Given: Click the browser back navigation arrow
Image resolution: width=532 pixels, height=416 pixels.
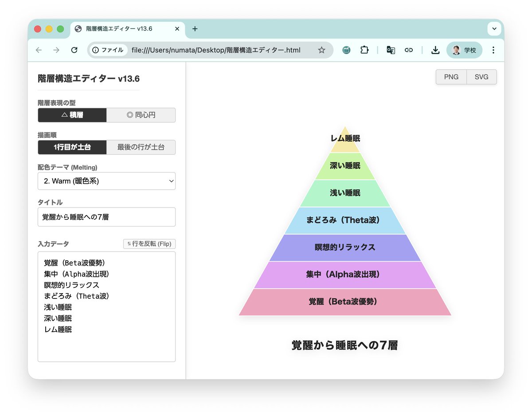Looking at the screenshot, I should click(38, 50).
